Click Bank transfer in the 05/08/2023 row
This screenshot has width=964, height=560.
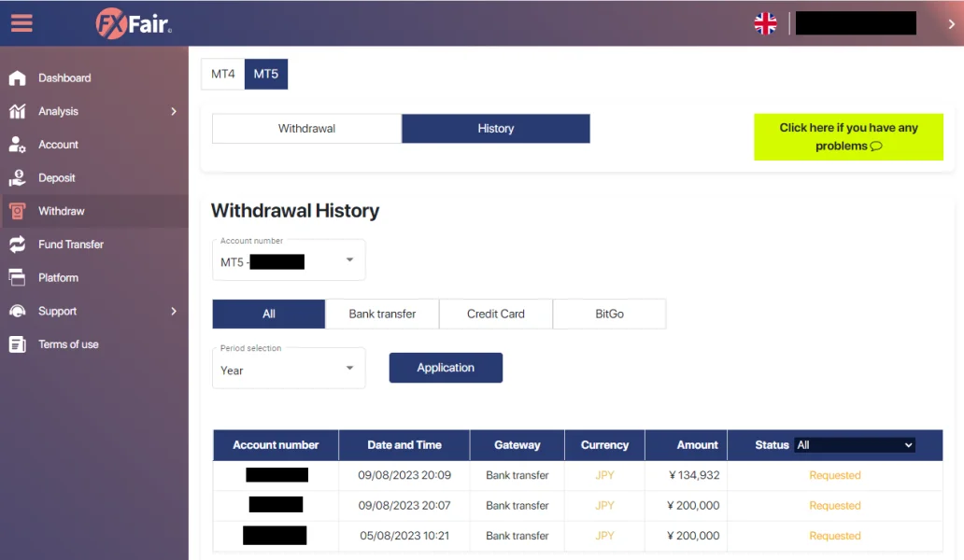pyautogui.click(x=517, y=536)
